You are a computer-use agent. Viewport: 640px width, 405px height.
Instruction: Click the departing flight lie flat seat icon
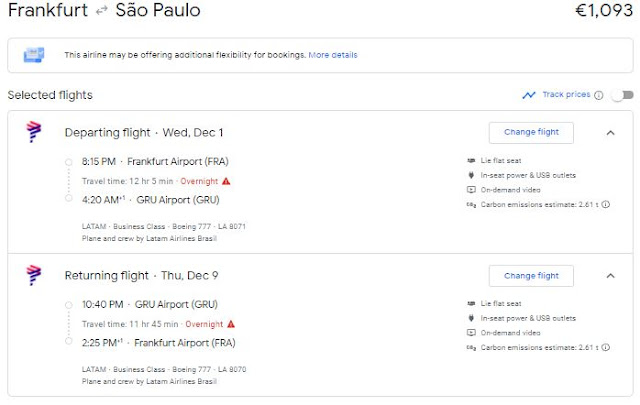pyautogui.click(x=471, y=161)
